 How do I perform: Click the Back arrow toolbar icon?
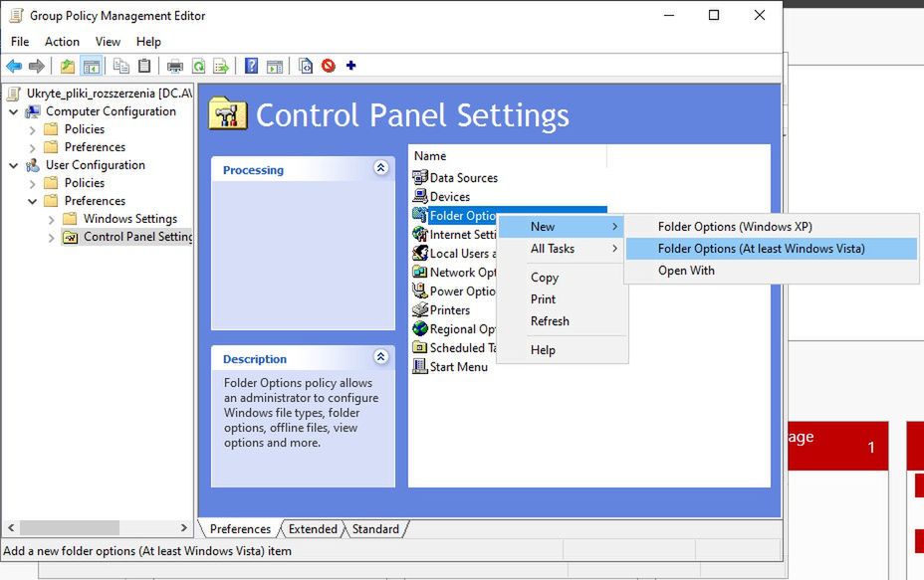pos(14,66)
